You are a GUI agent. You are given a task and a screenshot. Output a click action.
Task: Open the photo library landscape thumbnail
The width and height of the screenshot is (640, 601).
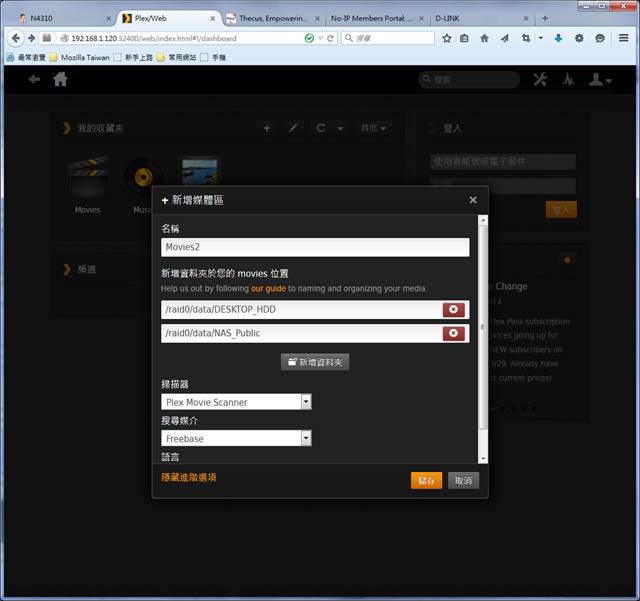click(x=200, y=171)
